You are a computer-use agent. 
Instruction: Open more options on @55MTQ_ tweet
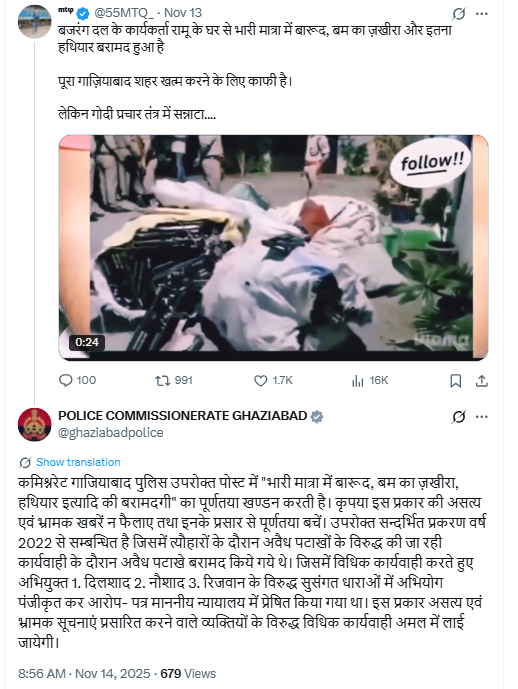482,14
